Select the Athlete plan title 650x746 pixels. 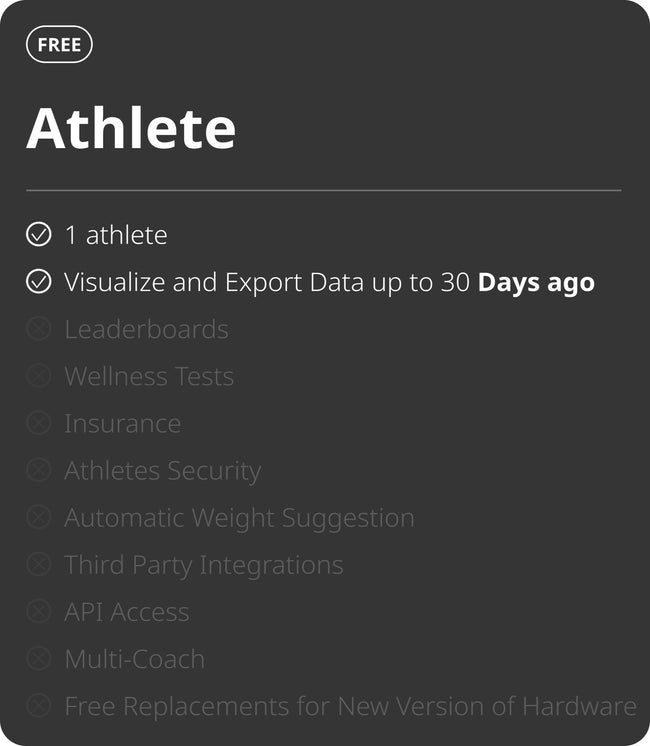pos(131,128)
